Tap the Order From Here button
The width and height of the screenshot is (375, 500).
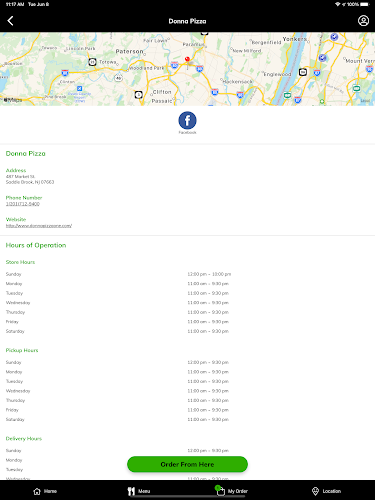coord(187,464)
